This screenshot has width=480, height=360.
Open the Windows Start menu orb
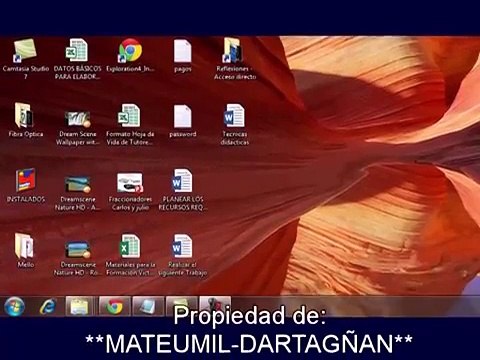[15, 307]
